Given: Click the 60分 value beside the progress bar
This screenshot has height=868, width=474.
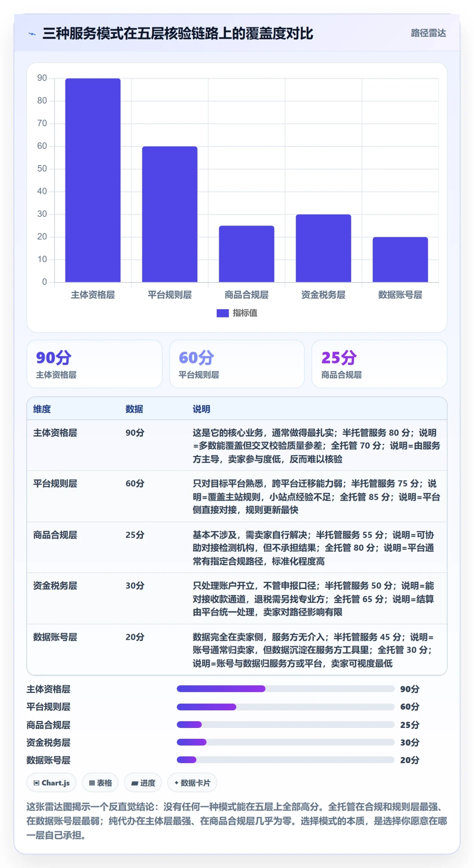Looking at the screenshot, I should (x=410, y=707).
